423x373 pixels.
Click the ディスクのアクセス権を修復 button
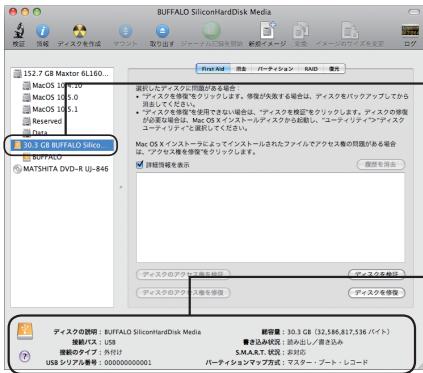183,293
